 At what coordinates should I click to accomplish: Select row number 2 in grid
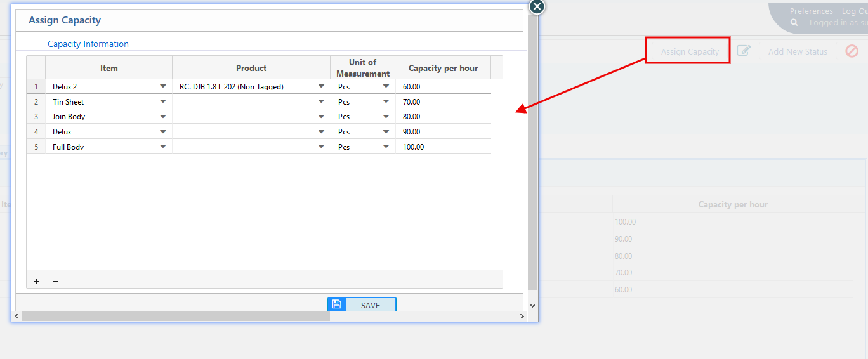click(x=36, y=101)
